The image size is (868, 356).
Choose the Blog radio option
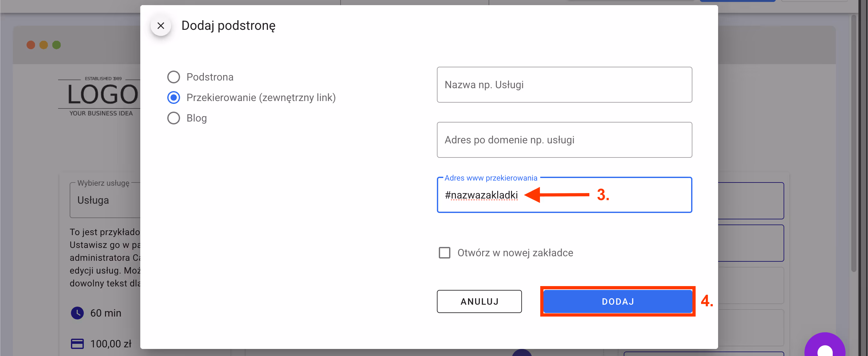tap(174, 118)
